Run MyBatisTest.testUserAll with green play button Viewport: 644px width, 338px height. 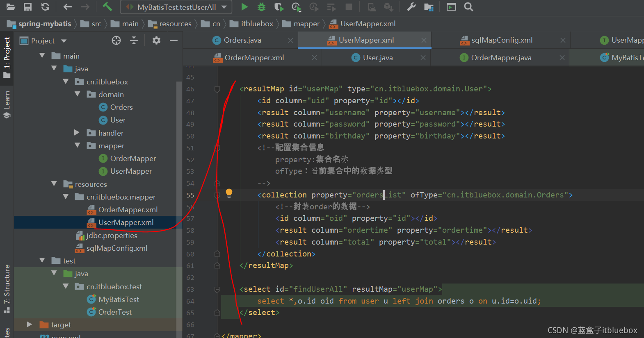coord(244,7)
